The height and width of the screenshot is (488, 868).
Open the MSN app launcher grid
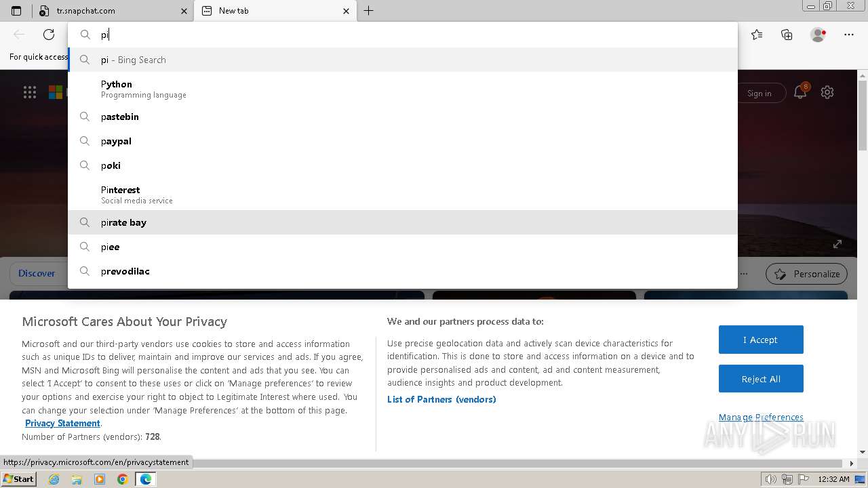click(30, 93)
